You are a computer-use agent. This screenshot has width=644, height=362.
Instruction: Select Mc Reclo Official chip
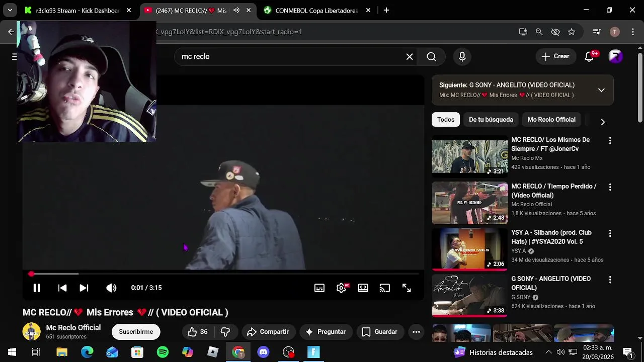point(551,120)
